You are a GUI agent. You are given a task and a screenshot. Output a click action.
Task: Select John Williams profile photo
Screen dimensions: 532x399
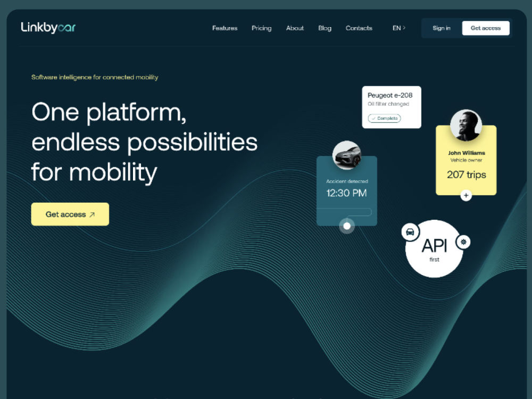[466, 125]
